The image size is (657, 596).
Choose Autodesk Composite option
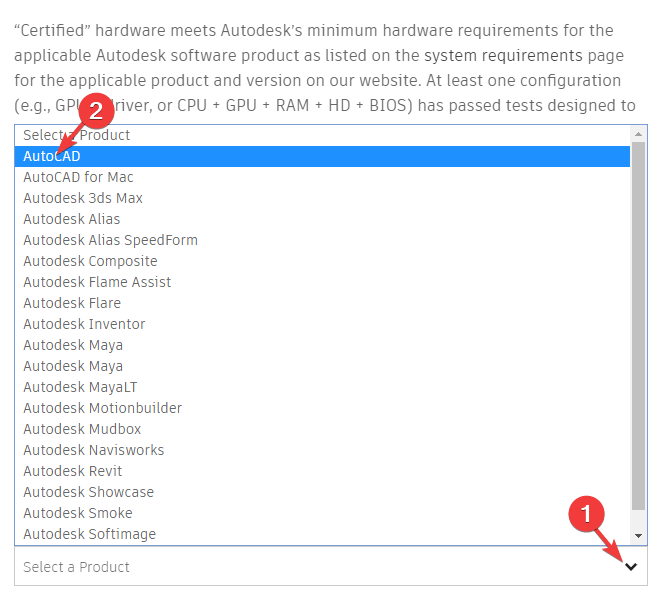[322, 261]
